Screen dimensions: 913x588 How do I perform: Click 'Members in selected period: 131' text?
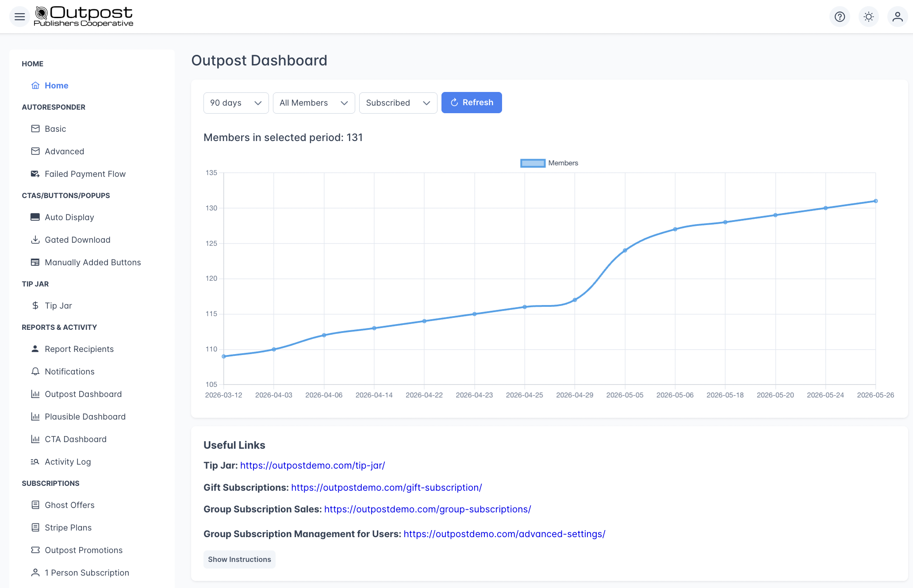coord(283,137)
